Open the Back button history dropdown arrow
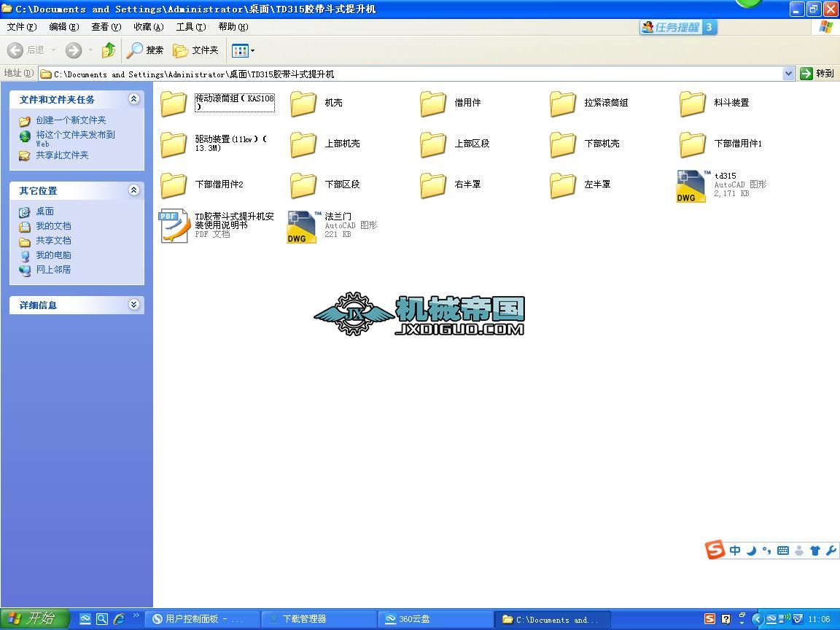The image size is (840, 630). tap(53, 50)
